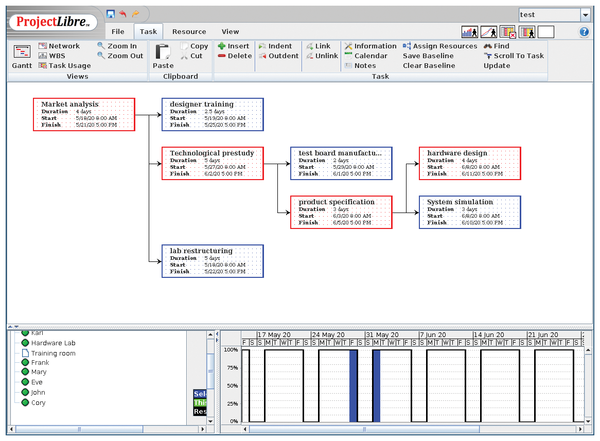Click the orange Redo arrow icon

(135, 14)
